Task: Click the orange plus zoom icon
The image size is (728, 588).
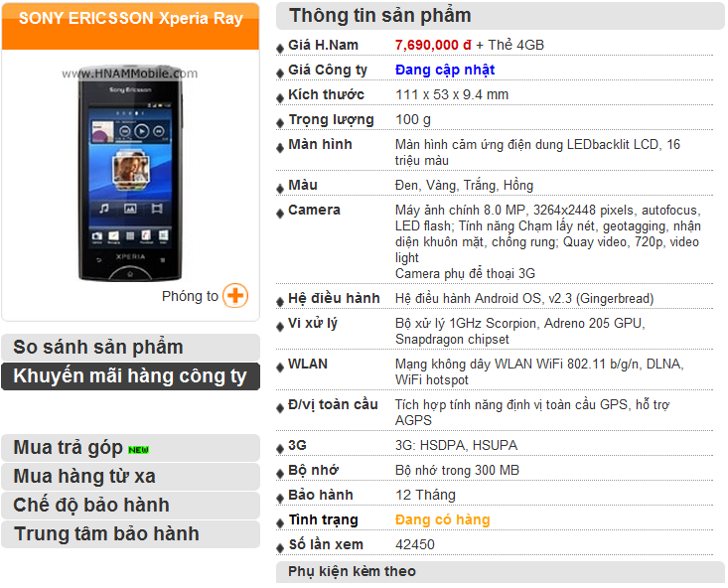Action: 235,295
